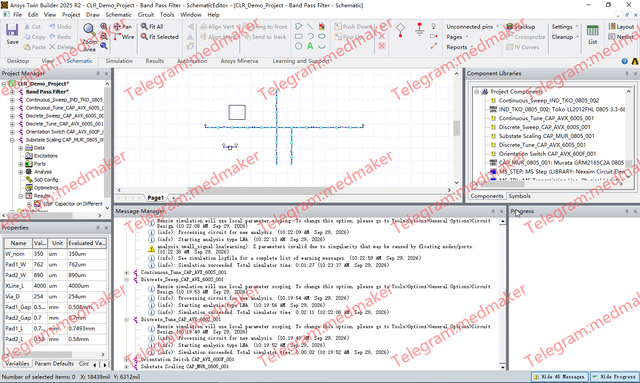
Task: Place a ground symbol
Action: [x=419, y=29]
